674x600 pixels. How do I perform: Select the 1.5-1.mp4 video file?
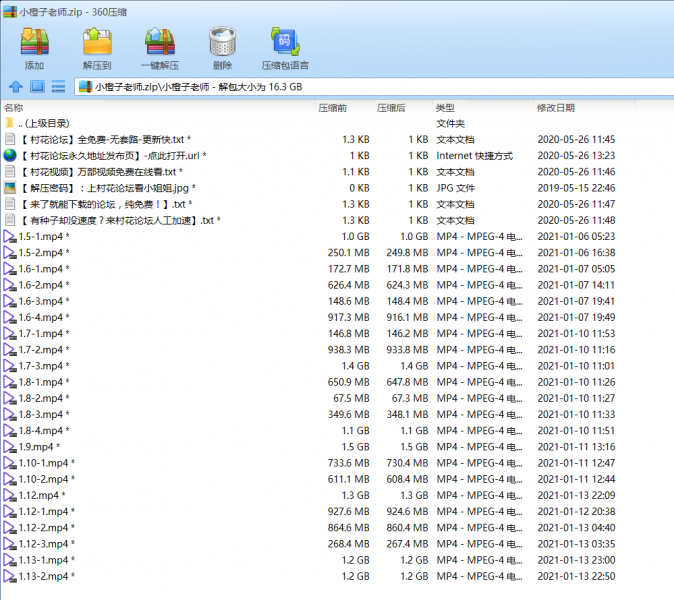point(43,237)
